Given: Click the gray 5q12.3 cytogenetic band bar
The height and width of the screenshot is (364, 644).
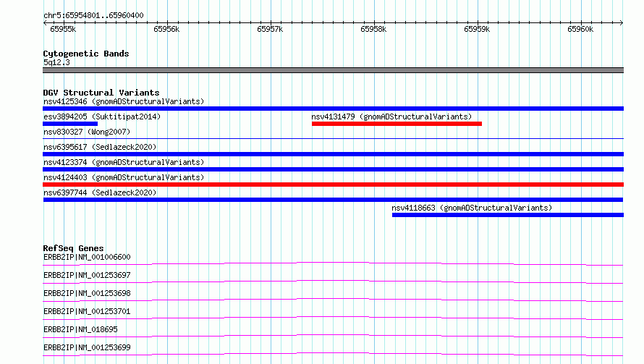Looking at the screenshot, I should tap(333, 70).
